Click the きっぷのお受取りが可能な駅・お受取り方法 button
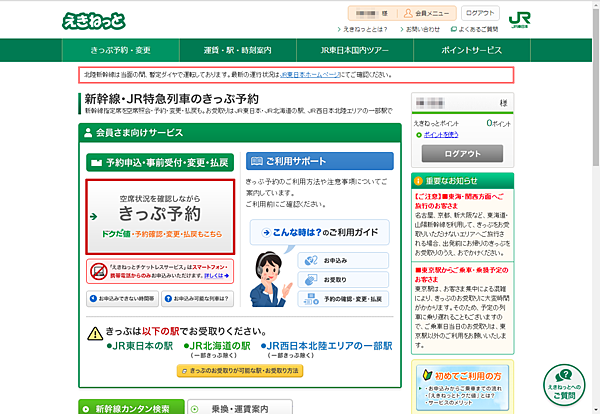Viewport: 600px width, 414px height. click(240, 371)
